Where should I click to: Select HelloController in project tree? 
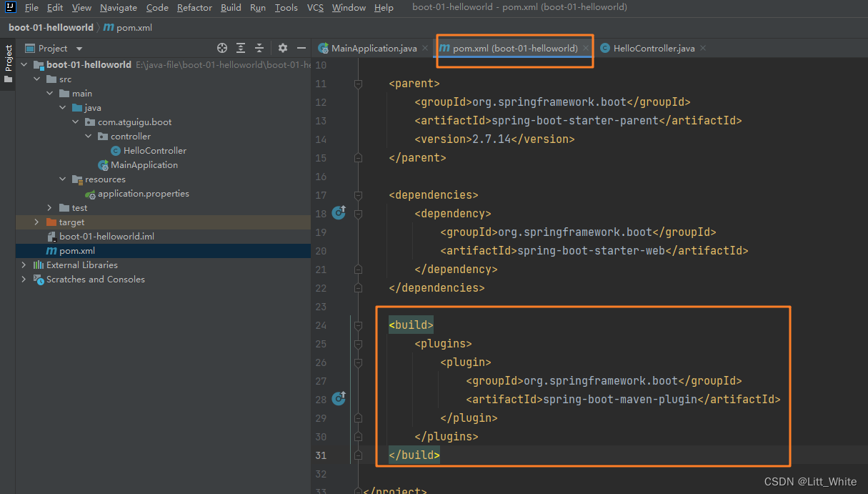pyautogui.click(x=154, y=151)
